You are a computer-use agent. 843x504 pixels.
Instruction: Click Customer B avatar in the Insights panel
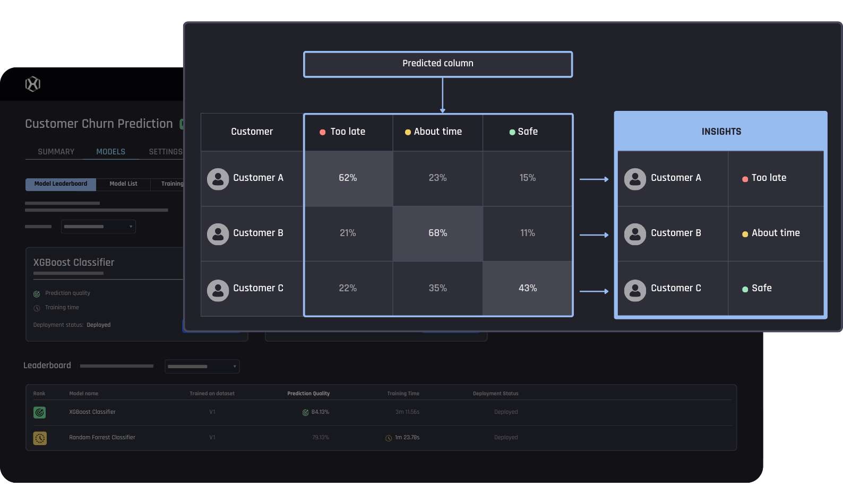pos(635,234)
